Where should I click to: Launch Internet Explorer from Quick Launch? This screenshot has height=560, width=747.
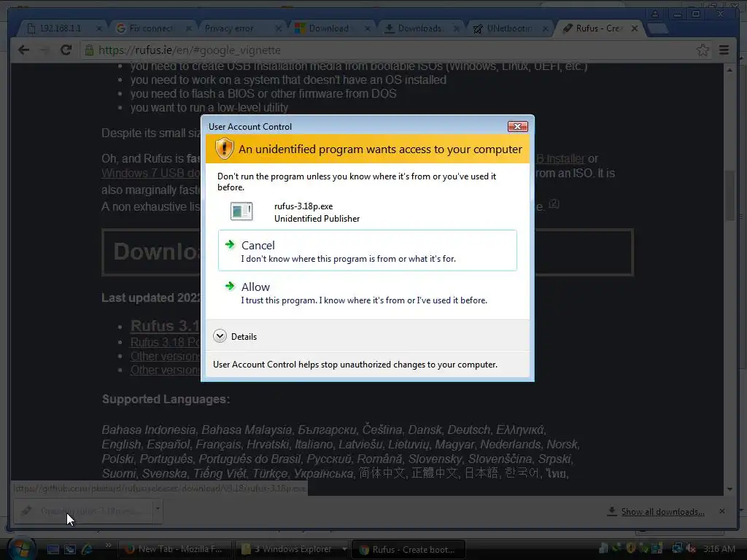(88, 549)
